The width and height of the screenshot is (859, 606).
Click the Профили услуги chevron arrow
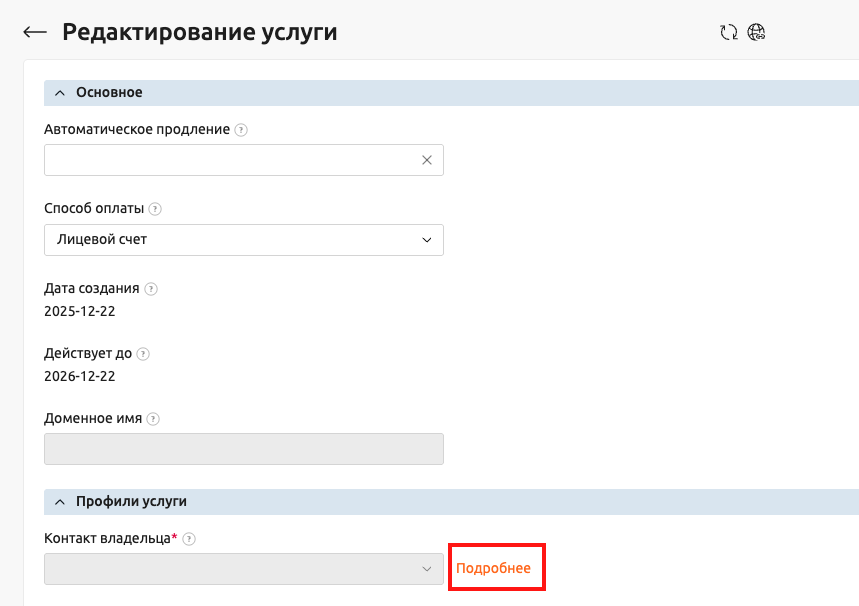click(59, 504)
